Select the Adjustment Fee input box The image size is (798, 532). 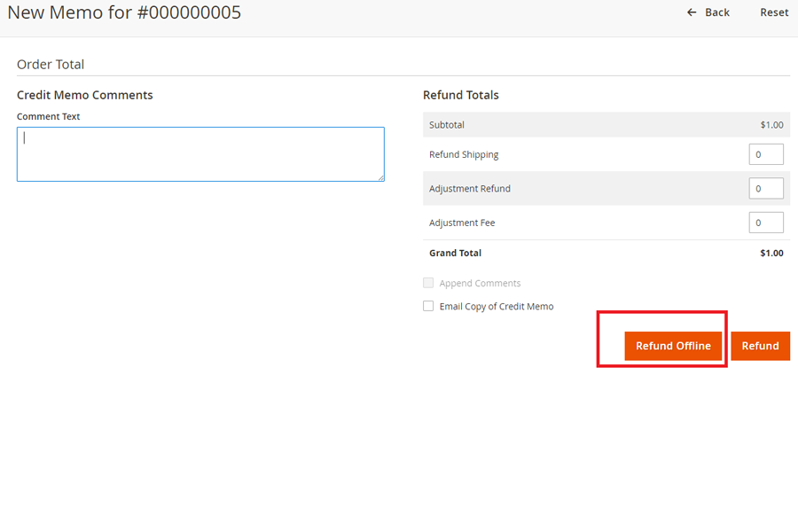(766, 223)
